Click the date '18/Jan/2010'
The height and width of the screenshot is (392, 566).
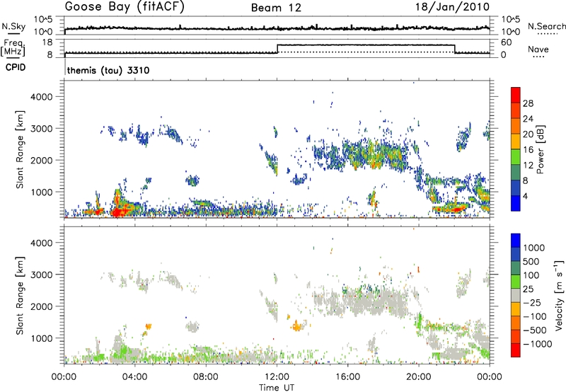453,7
